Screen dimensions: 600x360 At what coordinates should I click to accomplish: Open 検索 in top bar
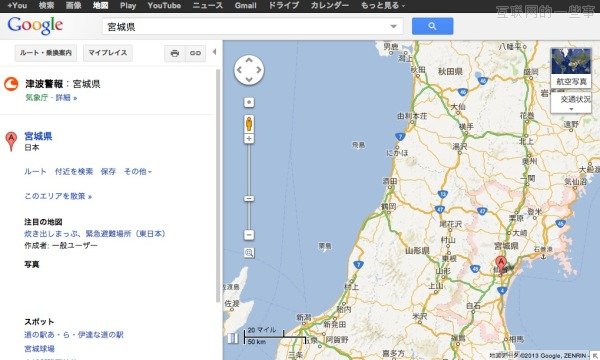click(46, 6)
